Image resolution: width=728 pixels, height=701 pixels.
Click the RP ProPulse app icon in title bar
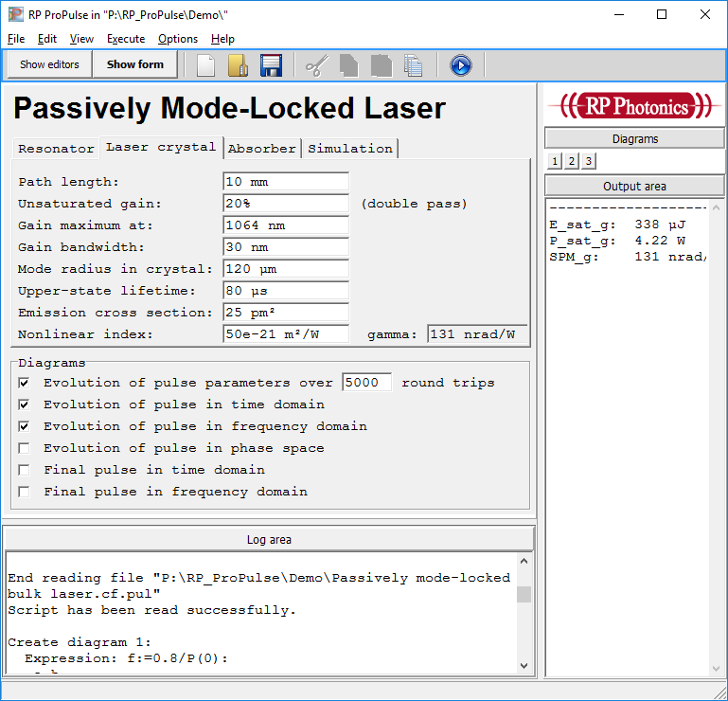click(x=15, y=14)
